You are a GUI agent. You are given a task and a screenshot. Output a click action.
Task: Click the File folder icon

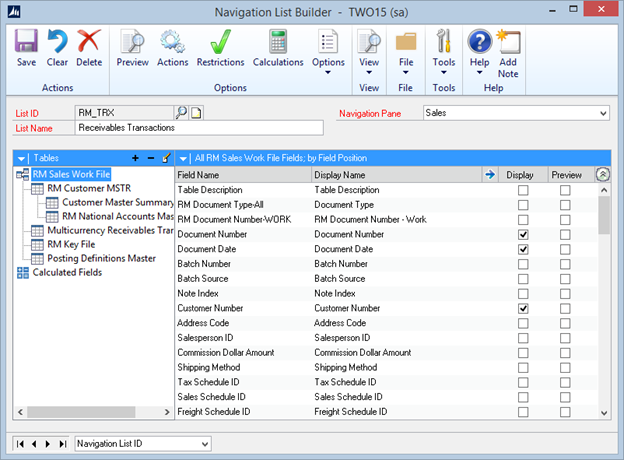(406, 42)
